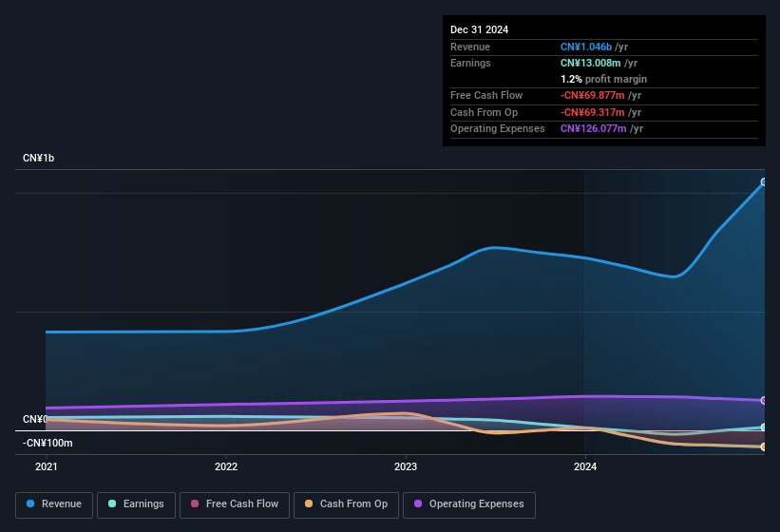Toggle the Earnings legend button

[x=136, y=504]
